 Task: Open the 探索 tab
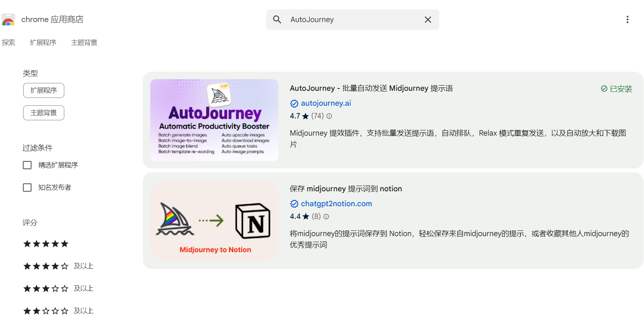click(9, 43)
